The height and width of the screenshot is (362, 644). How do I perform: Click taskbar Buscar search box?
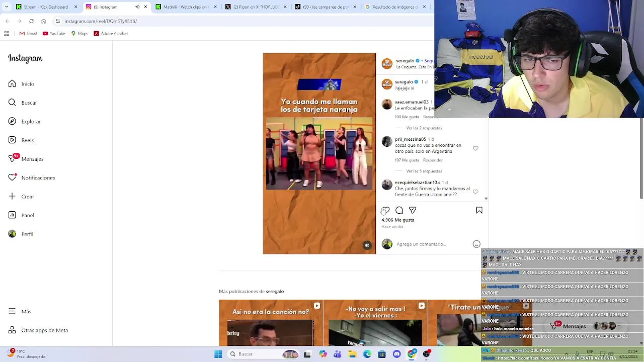(x=264, y=354)
